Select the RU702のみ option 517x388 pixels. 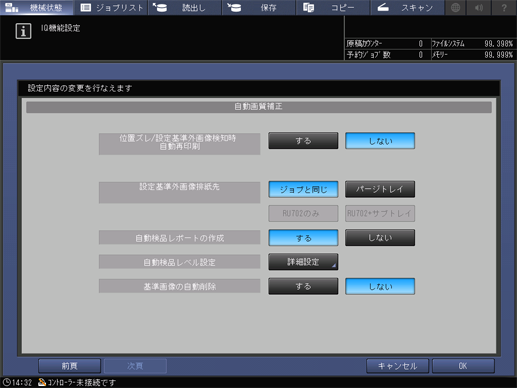[x=303, y=213]
